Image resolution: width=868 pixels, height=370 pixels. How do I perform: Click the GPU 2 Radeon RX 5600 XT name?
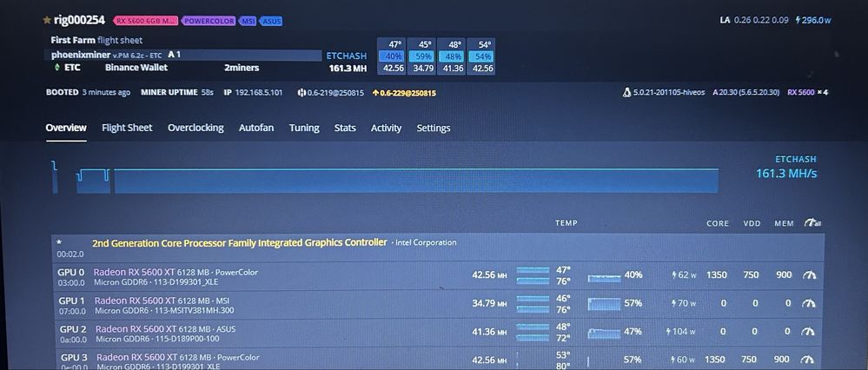[136, 328]
